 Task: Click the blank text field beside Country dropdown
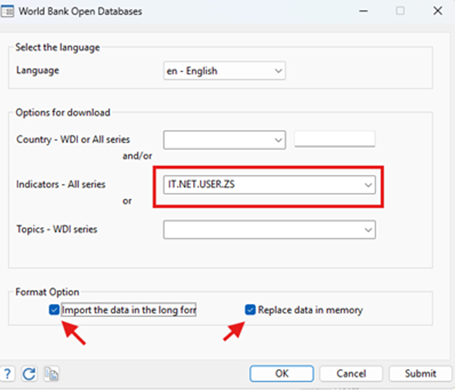coord(335,139)
